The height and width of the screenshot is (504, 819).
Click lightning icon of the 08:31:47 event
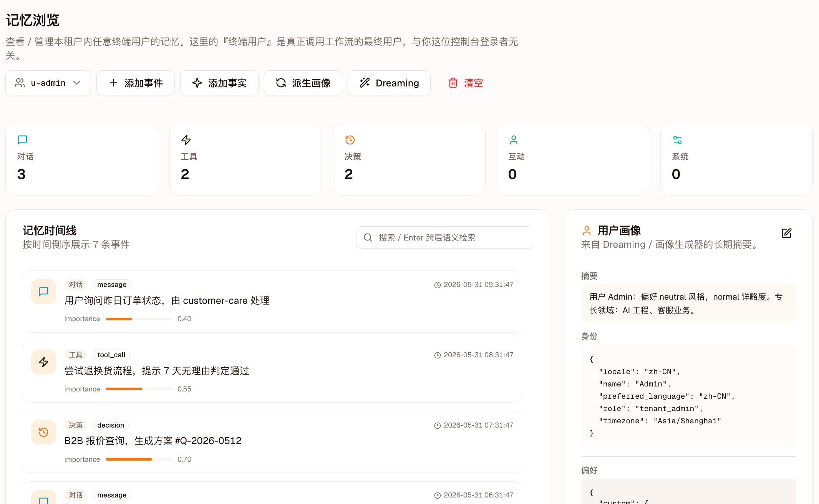coord(43,362)
